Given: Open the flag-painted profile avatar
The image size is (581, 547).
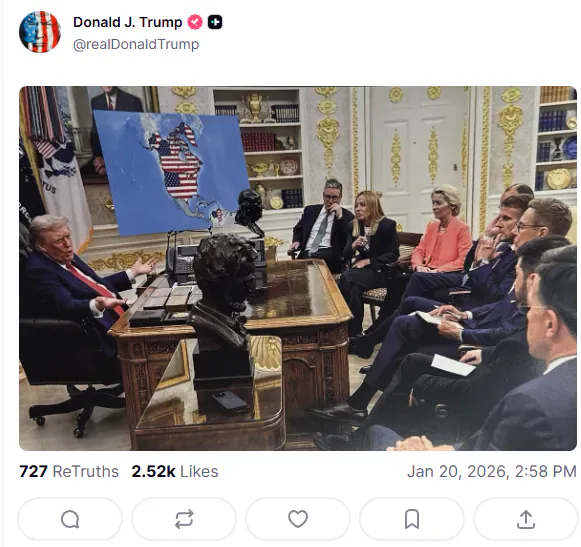Looking at the screenshot, I should pos(40,32).
